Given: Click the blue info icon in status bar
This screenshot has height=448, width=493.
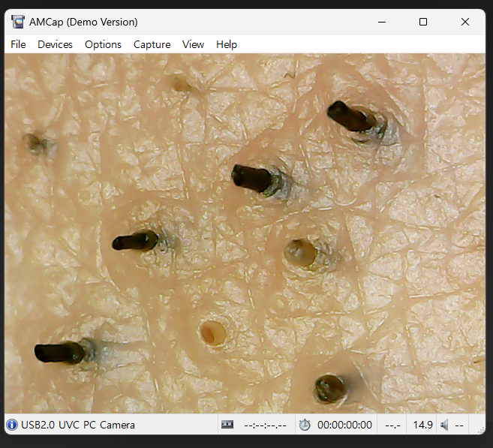Looking at the screenshot, I should click(12, 425).
